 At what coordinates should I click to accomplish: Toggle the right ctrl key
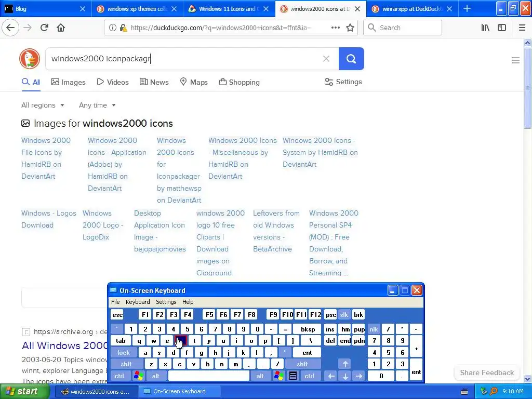point(310,376)
